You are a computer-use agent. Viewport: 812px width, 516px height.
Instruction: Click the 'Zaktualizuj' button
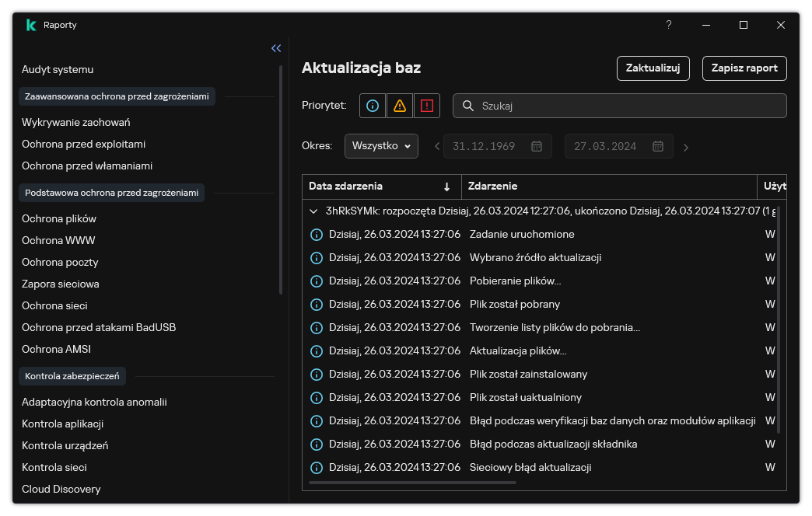[x=653, y=68]
